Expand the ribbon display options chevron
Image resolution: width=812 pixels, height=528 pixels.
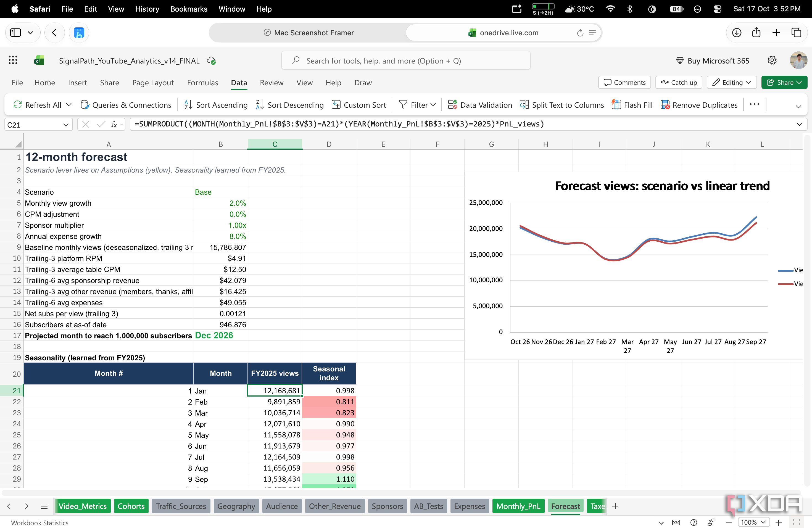click(798, 106)
